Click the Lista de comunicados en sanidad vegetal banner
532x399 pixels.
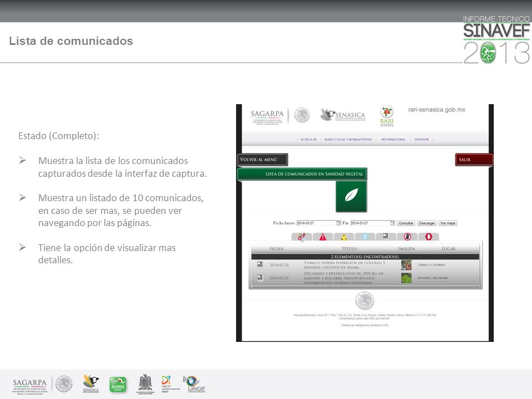(x=302, y=174)
